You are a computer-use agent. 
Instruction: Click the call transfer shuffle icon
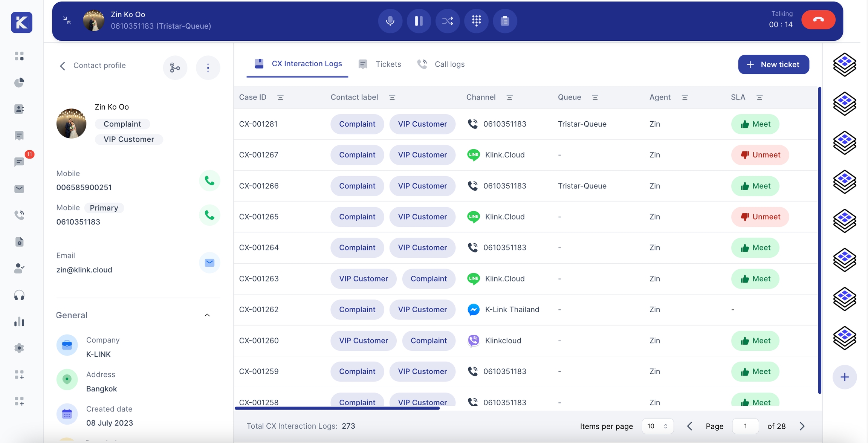[x=447, y=21]
